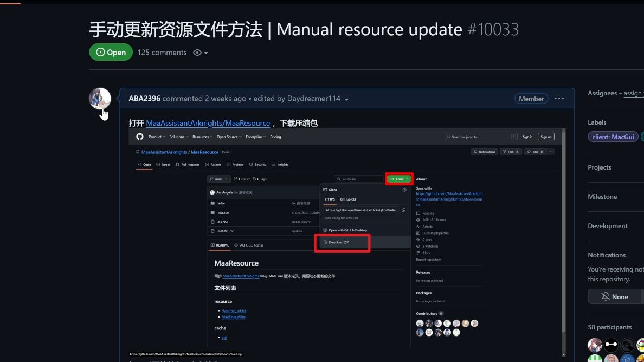Screen dimensions: 644x362
Task: Select the client: MacGui label
Action: point(613,137)
